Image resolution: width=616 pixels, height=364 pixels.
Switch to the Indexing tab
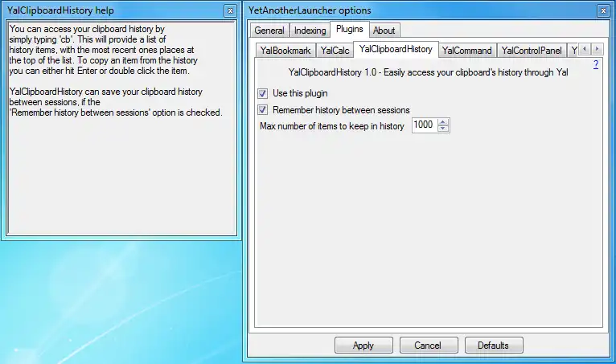tap(310, 31)
